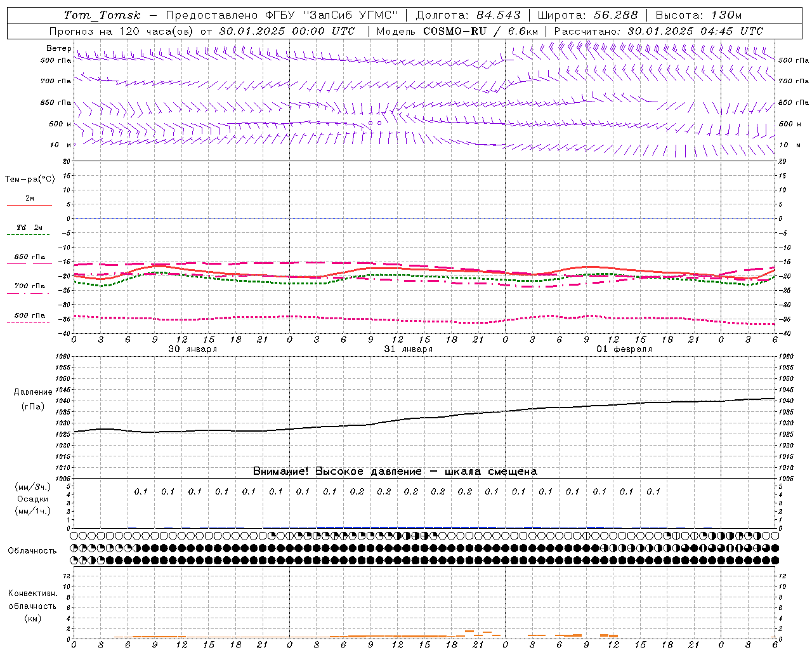
Task: Click the Осадки precipitation label
Action: coord(33,499)
